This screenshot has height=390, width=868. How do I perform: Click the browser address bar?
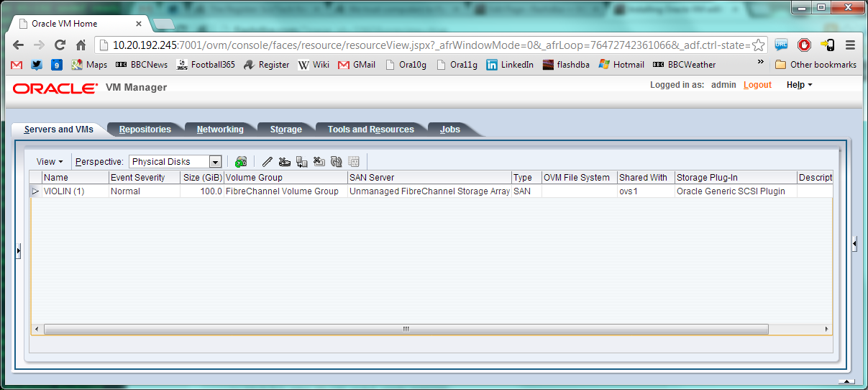[x=424, y=45]
